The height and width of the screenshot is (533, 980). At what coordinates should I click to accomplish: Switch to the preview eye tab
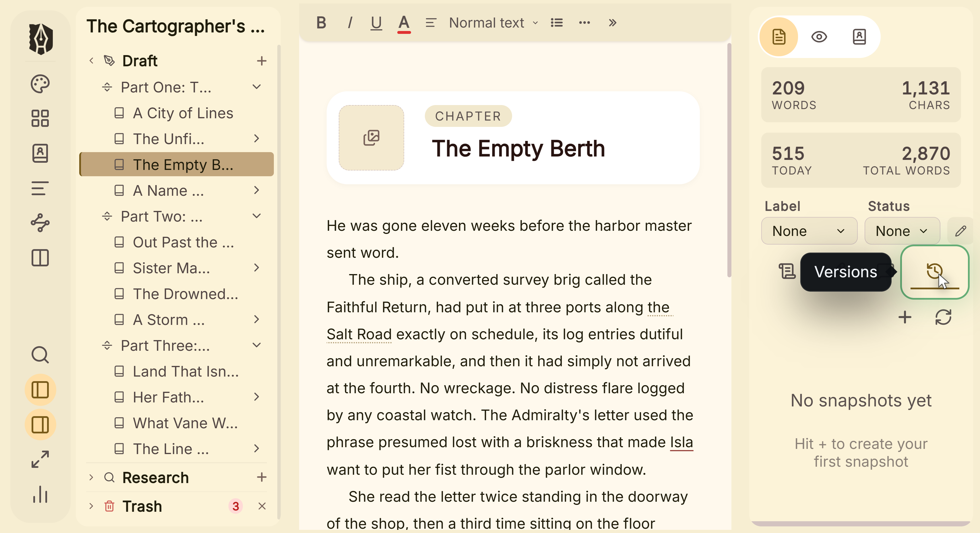point(819,37)
